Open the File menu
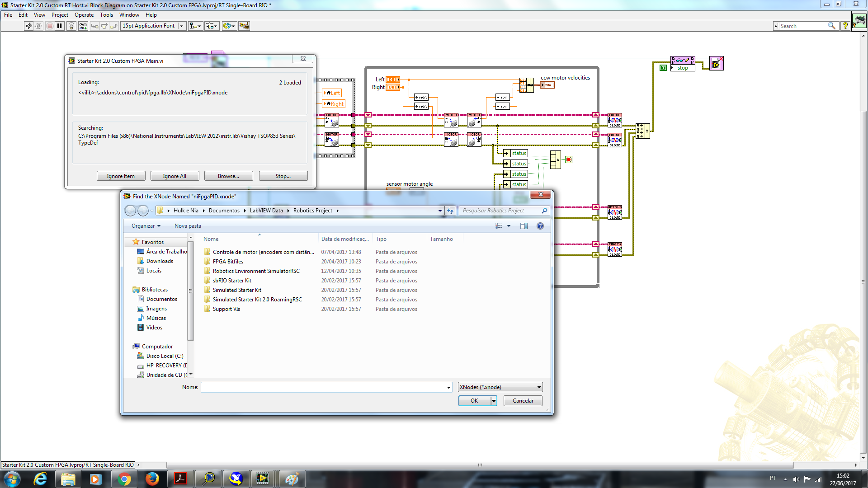The image size is (868, 488). [8, 15]
